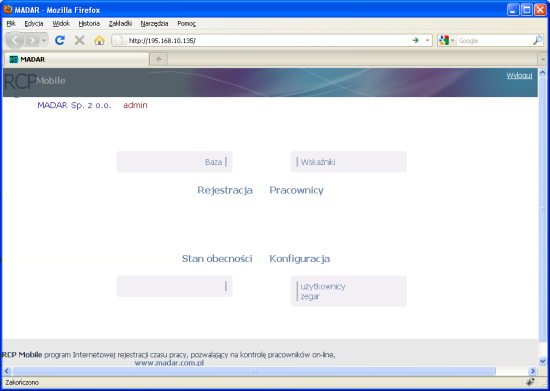Click the page icon in the address bar
The image size is (550, 391).
[x=119, y=41]
